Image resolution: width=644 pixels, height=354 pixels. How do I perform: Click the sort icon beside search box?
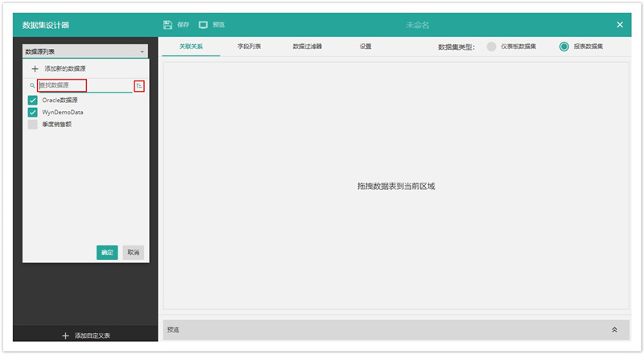point(139,85)
